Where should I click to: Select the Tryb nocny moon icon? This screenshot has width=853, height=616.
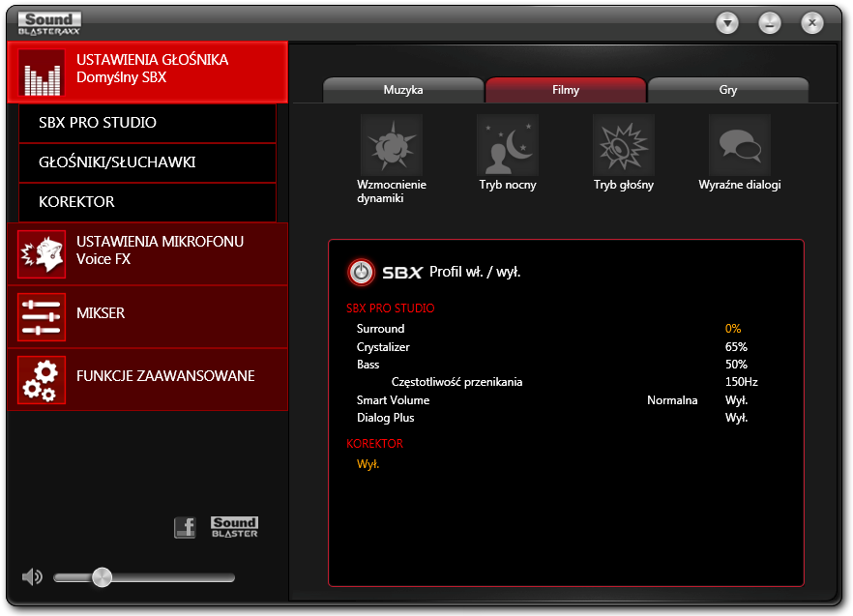pyautogui.click(x=508, y=145)
